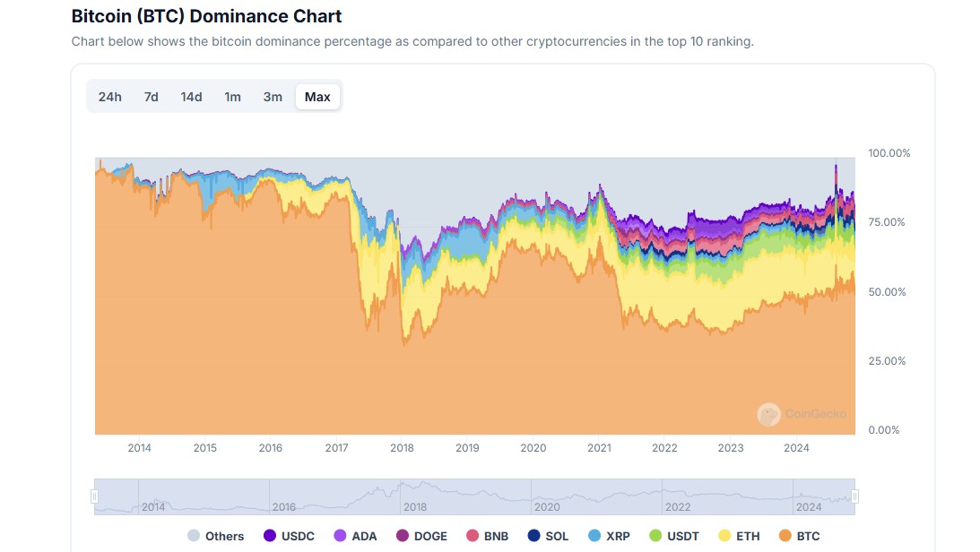The width and height of the screenshot is (980, 552).
Task: Click the maroon DOGE legend dot
Action: point(401,535)
